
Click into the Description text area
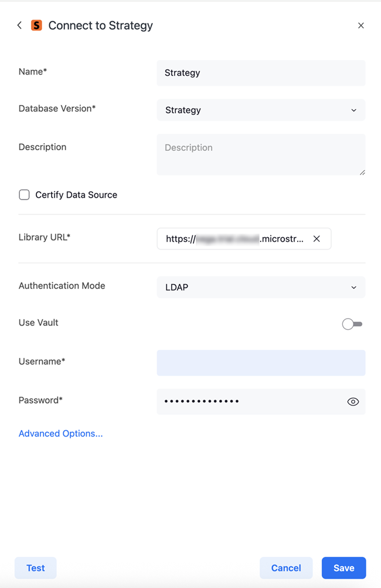pyautogui.click(x=261, y=155)
